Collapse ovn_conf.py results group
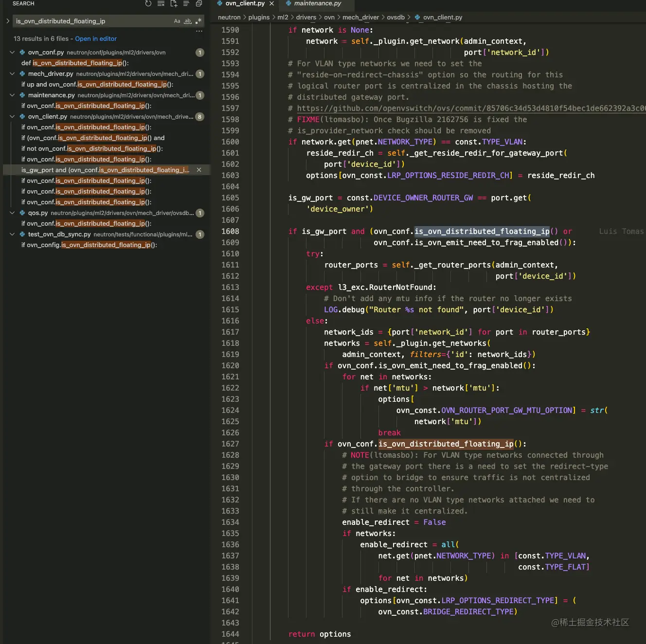 [x=12, y=52]
